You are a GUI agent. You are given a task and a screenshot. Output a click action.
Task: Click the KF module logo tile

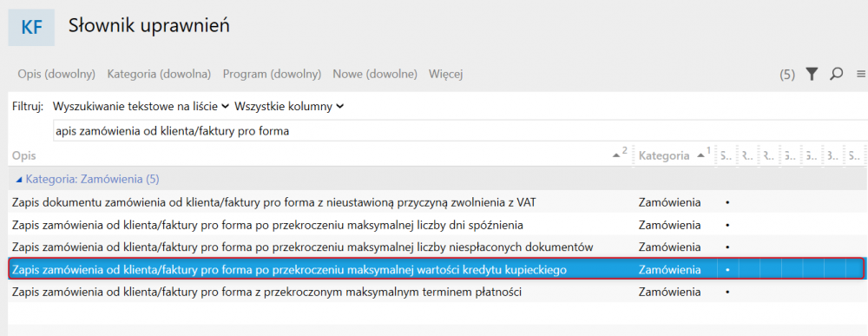coord(31,27)
